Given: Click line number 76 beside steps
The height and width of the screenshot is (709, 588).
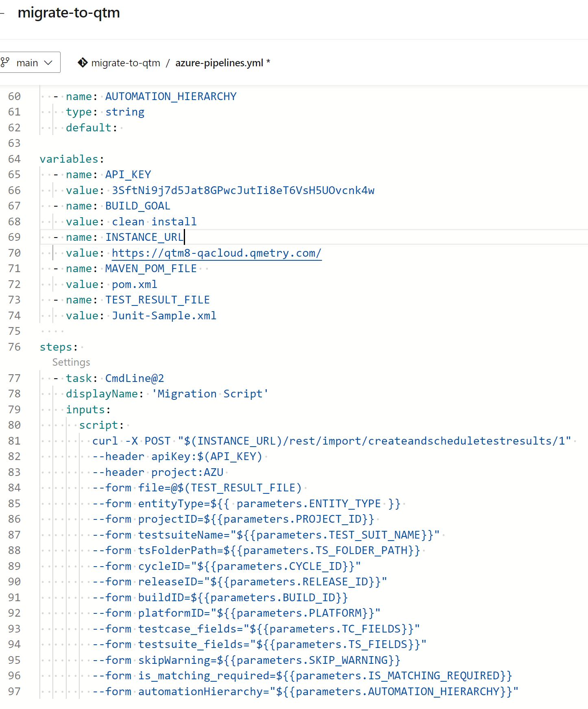Looking at the screenshot, I should point(14,347).
